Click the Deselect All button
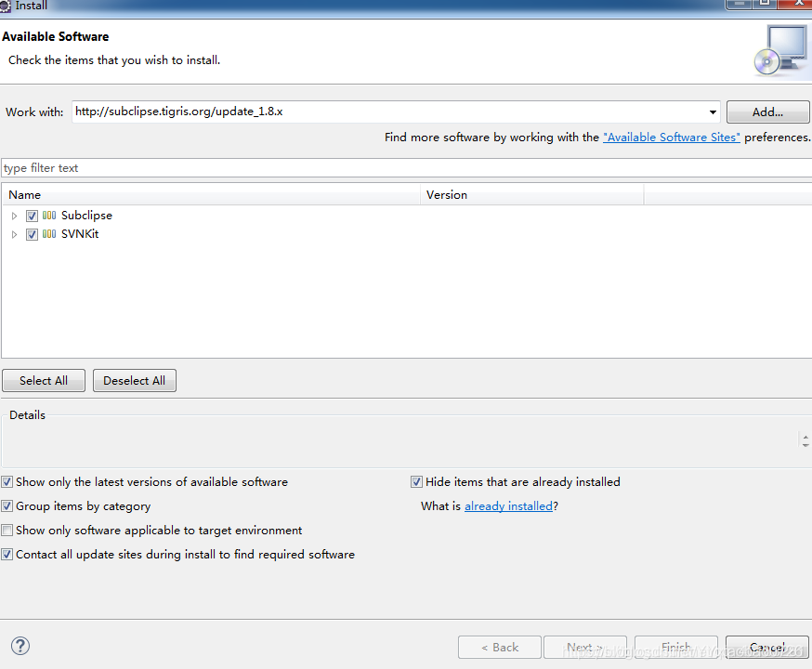This screenshot has height=669, width=812. pyautogui.click(x=134, y=381)
